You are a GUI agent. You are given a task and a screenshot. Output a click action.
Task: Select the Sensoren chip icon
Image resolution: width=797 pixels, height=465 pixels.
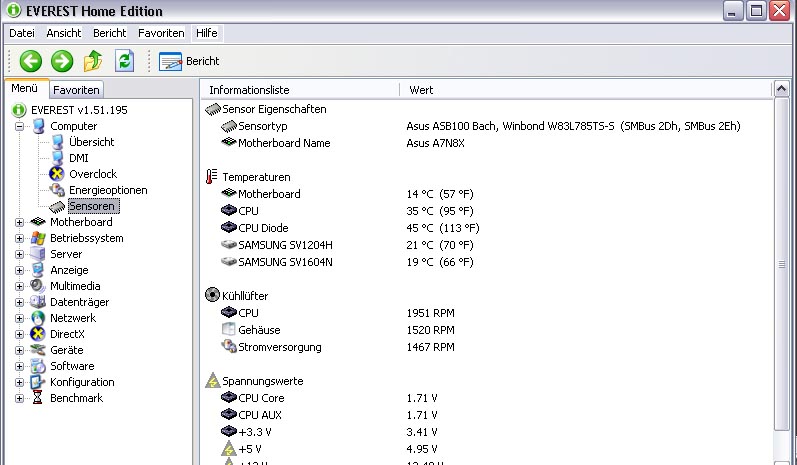pos(57,206)
